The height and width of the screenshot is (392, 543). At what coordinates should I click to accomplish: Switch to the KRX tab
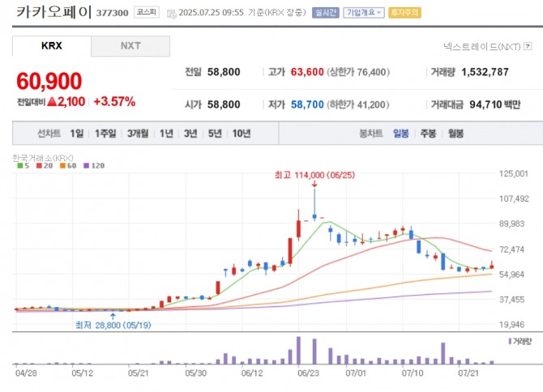pos(52,46)
